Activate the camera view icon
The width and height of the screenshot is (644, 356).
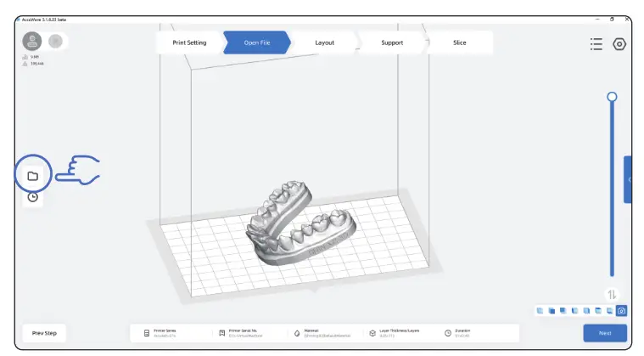coord(621,311)
